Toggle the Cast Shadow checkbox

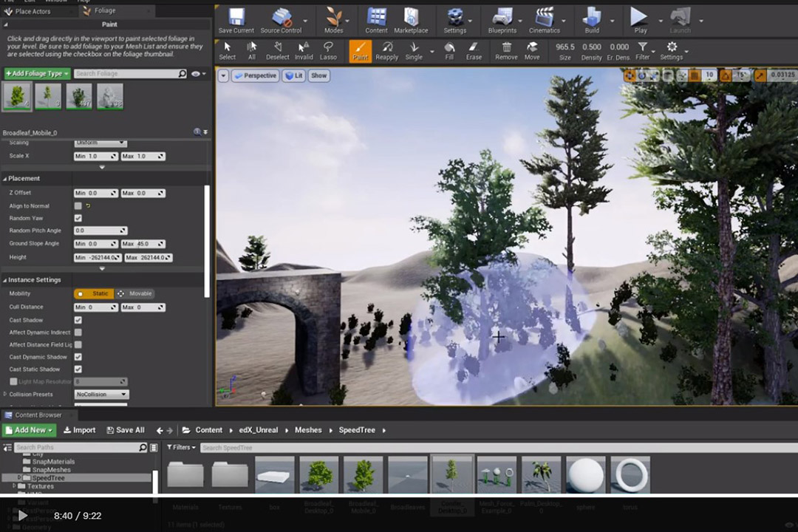[78, 321]
